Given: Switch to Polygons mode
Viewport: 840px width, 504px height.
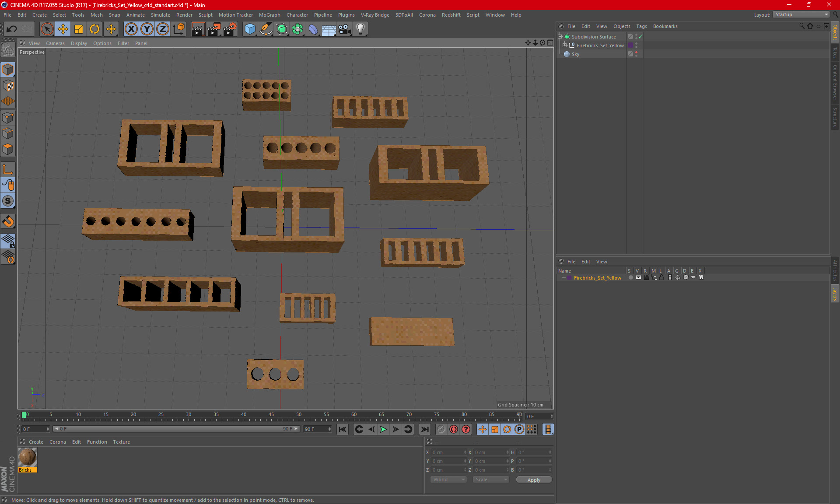Looking at the screenshot, I should (8, 149).
